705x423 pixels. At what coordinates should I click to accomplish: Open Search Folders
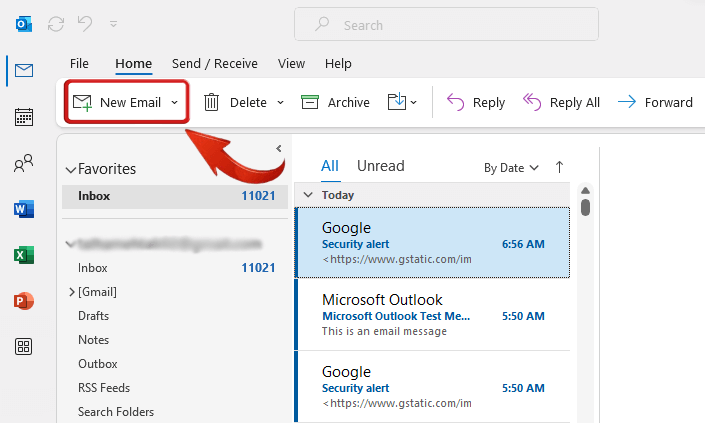(x=116, y=412)
